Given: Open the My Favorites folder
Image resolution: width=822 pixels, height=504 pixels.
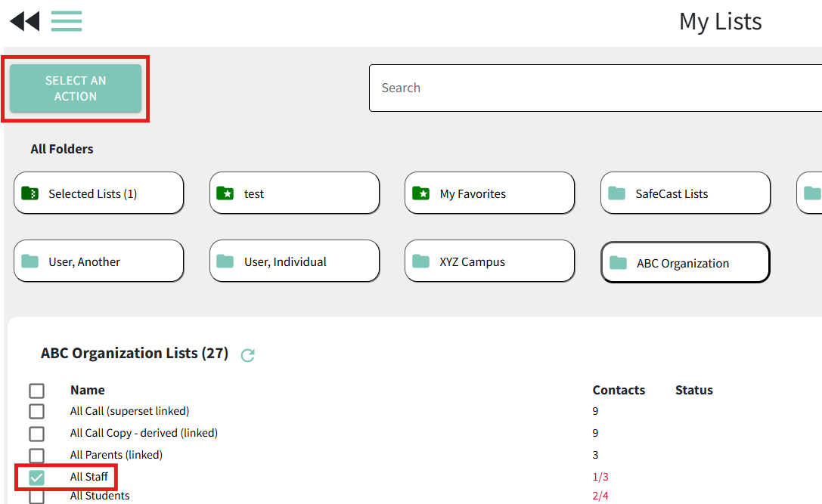Looking at the screenshot, I should pos(489,193).
